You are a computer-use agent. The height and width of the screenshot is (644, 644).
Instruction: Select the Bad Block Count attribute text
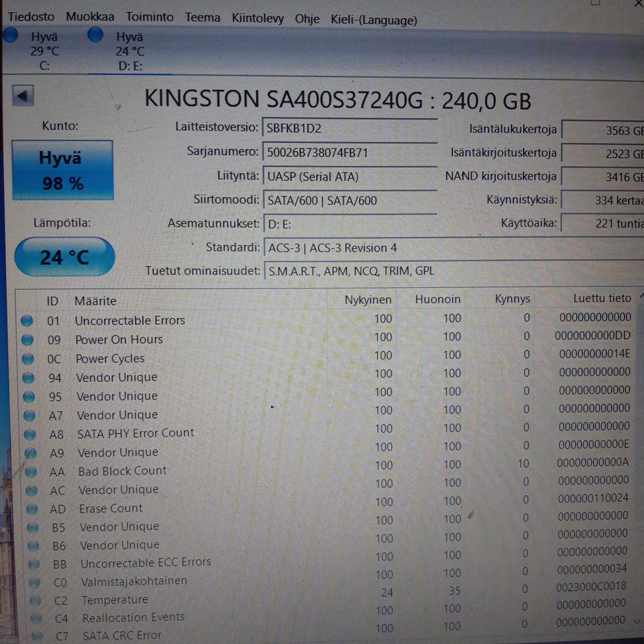[122, 471]
